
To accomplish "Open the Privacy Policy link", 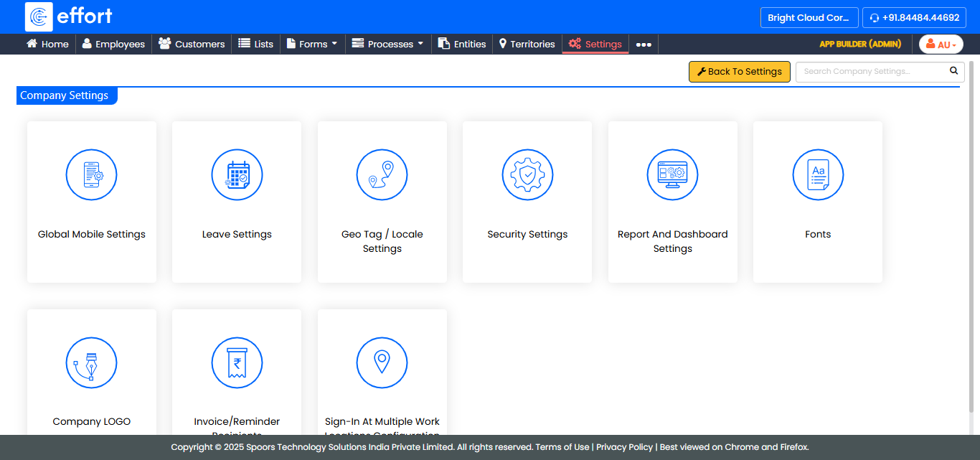I will click(x=624, y=447).
